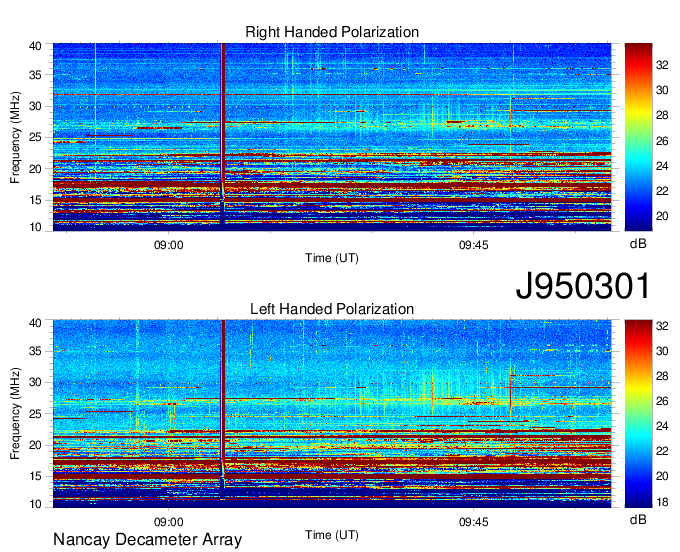Click the dB unit label under top colorbar

click(638, 244)
